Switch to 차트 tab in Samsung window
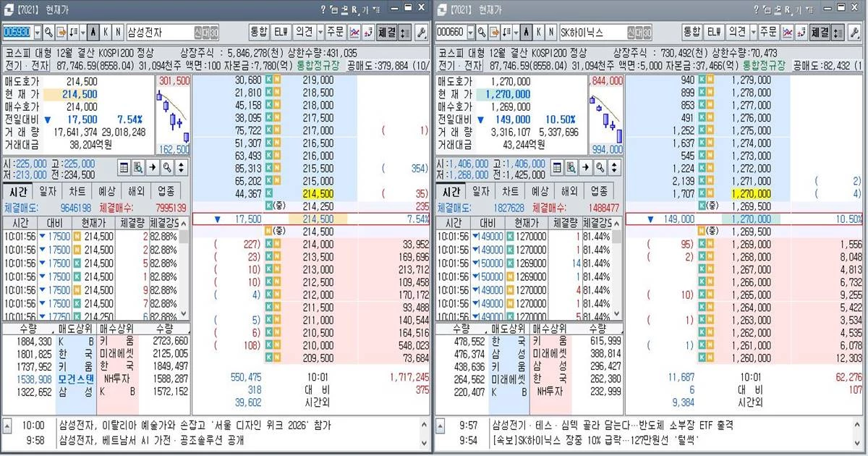The image size is (868, 456). click(x=77, y=191)
